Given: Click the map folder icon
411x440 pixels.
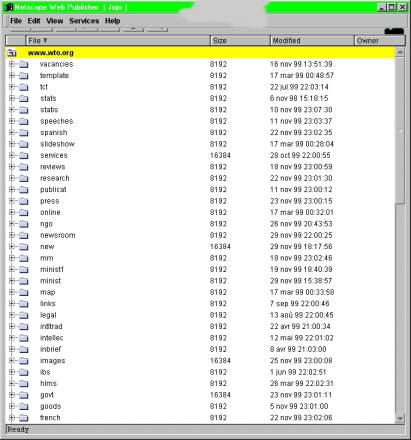Looking at the screenshot, I should pos(24,292).
